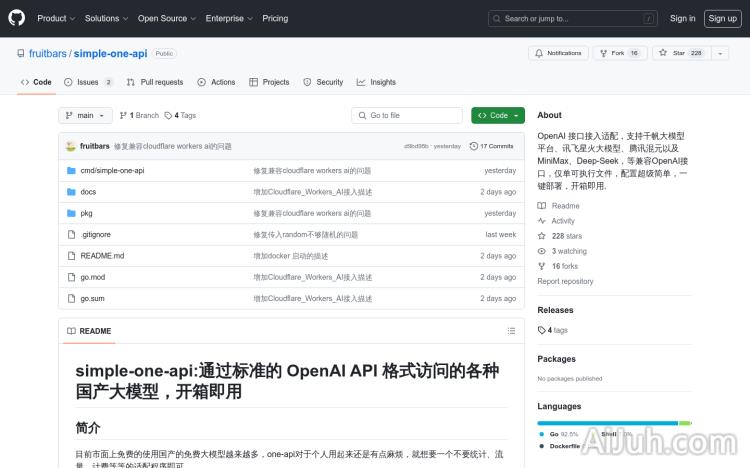Image resolution: width=750 pixels, height=468 pixels.
Task: Switch to the Actions tab
Action: (x=216, y=82)
